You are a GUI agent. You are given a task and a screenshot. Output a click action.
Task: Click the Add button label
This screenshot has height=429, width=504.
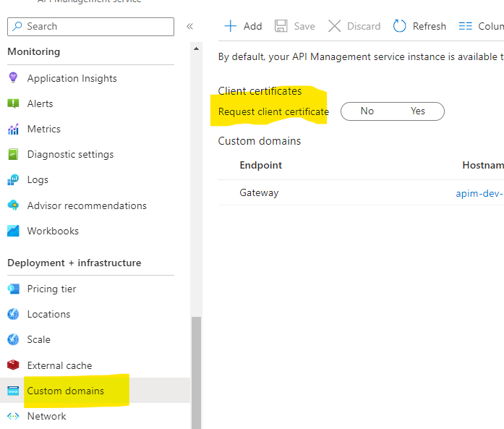(252, 26)
